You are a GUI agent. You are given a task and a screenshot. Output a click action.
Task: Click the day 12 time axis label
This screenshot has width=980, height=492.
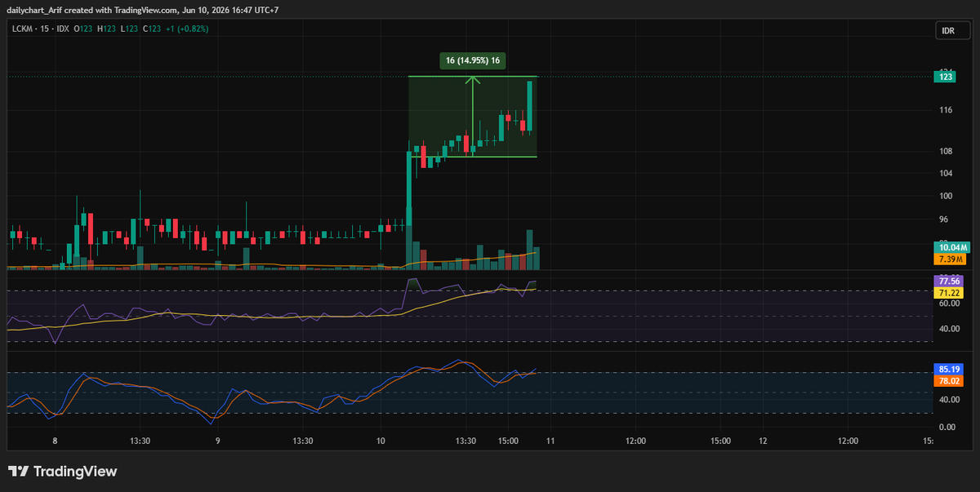coord(763,441)
